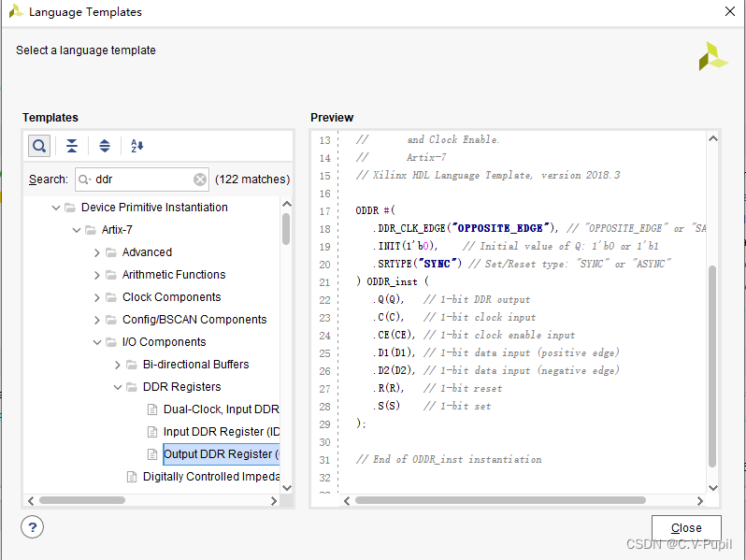Select the Advanced tree item label
Screen dimensions: 746x560
tap(147, 252)
